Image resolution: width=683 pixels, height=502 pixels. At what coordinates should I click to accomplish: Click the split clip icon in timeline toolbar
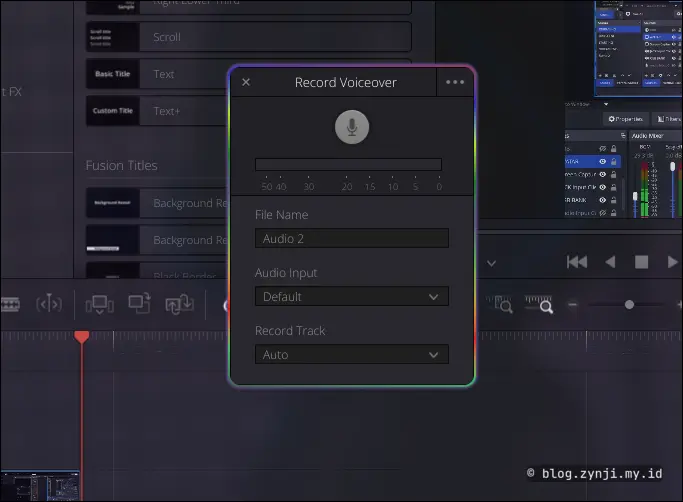coord(49,304)
